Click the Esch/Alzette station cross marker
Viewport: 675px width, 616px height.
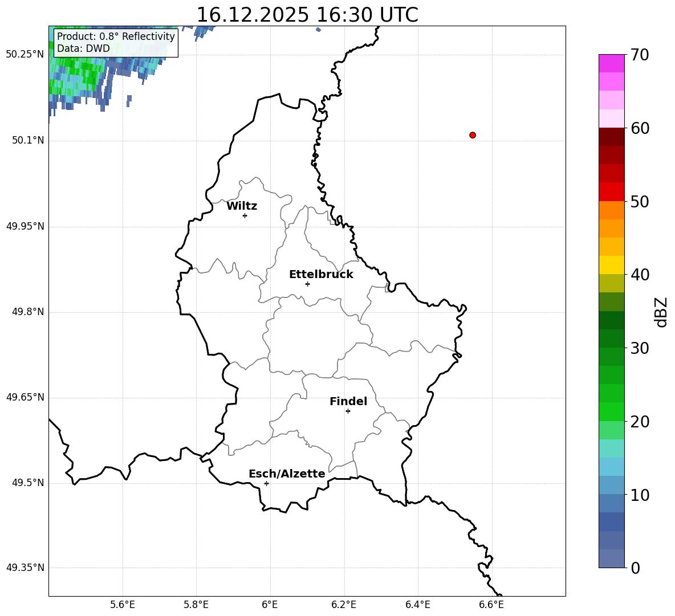(x=266, y=483)
